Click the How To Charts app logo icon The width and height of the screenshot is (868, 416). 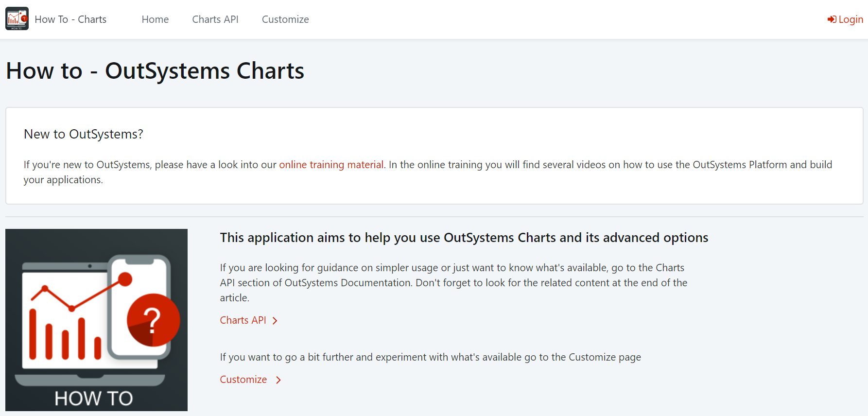click(17, 19)
